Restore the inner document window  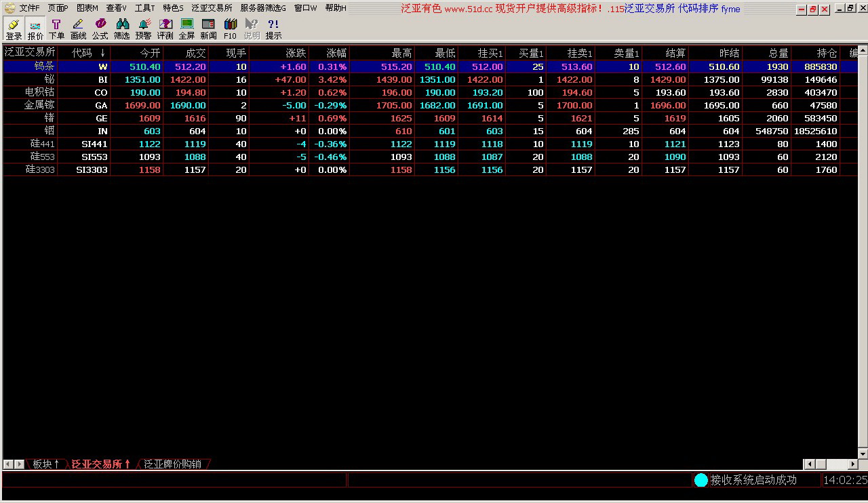pyautogui.click(x=850, y=9)
